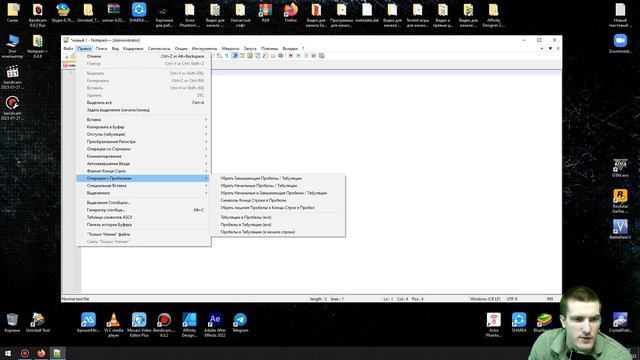The width and height of the screenshot is (640, 360).
Task: Open Zoom desktop shortcut
Action: pos(620,44)
